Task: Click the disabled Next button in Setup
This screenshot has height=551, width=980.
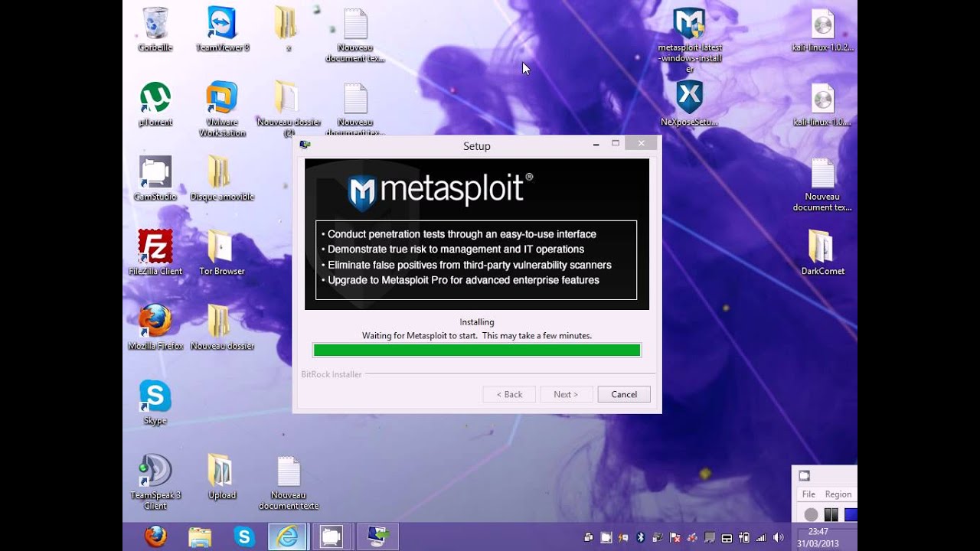Action: pos(566,394)
